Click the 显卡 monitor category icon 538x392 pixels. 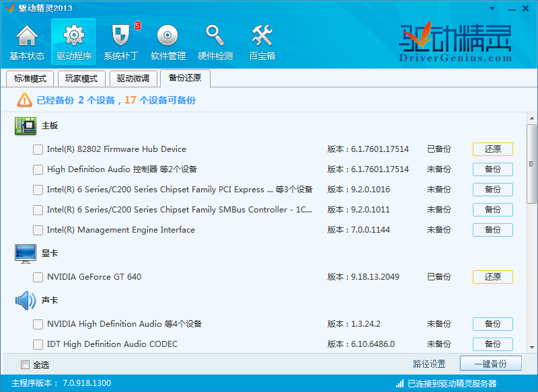pos(26,253)
